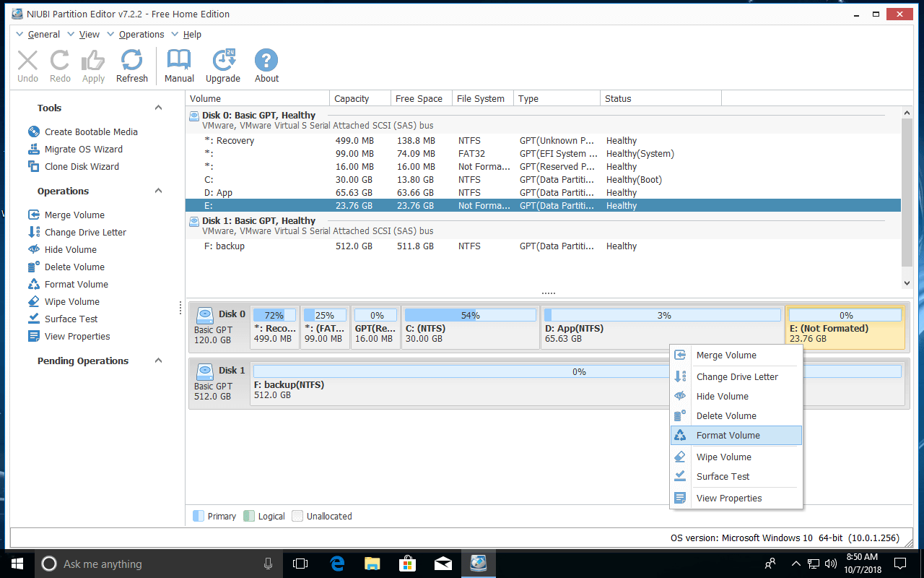Viewport: 924px width, 578px height.
Task: Click the Cortana search box
Action: click(159, 564)
